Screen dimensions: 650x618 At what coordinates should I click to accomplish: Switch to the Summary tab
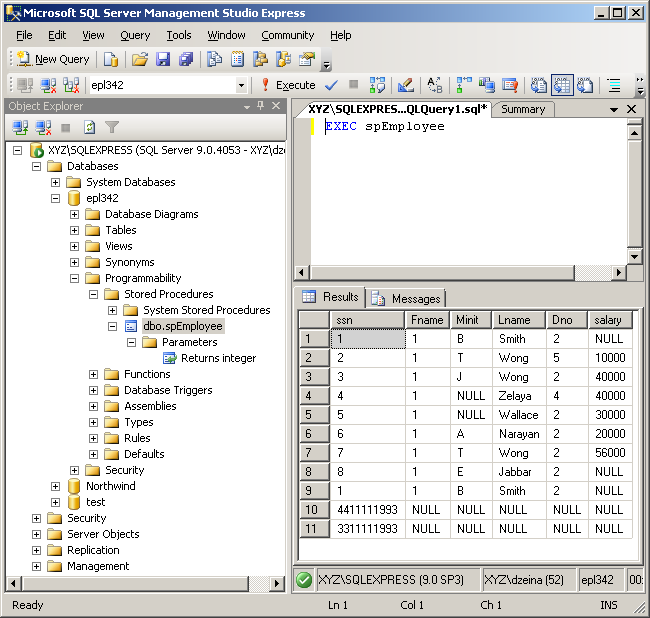coord(523,109)
